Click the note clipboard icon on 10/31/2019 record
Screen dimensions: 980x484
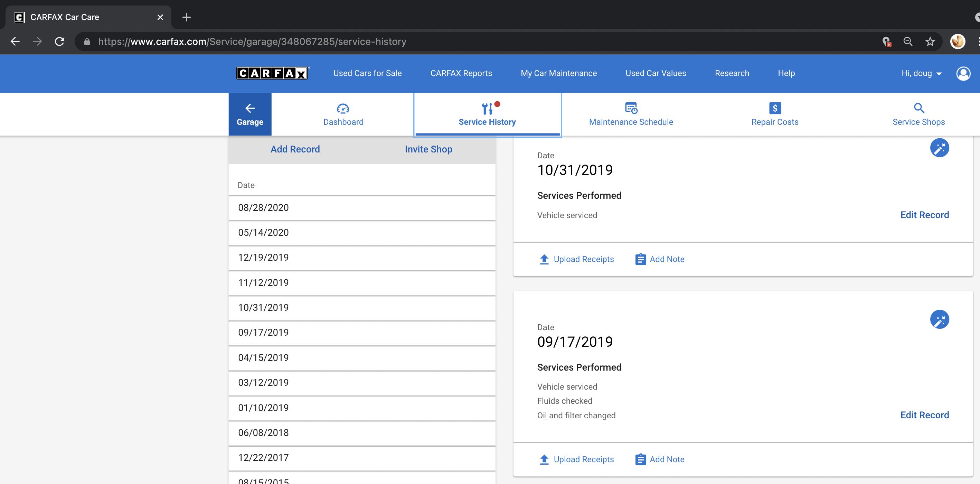point(641,259)
